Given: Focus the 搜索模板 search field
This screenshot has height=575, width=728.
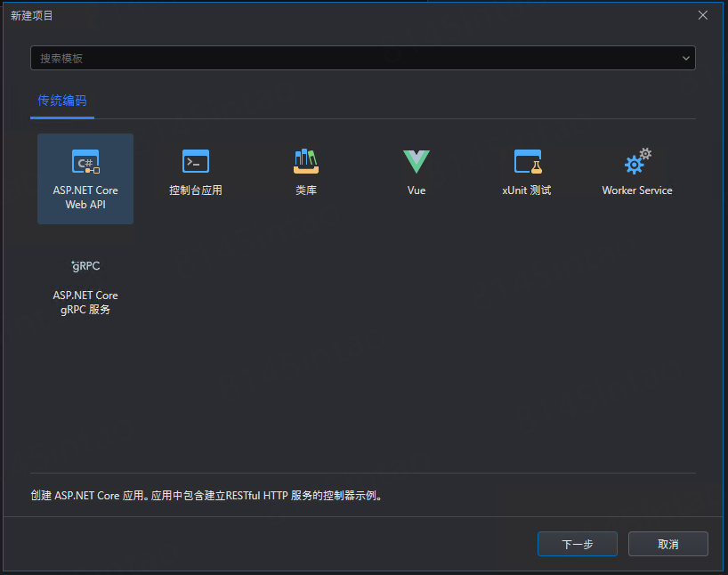Looking at the screenshot, I should coord(362,58).
